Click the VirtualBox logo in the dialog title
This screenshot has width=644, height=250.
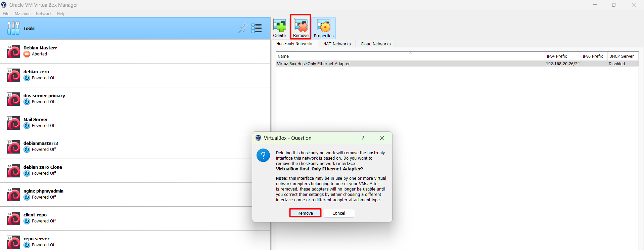tap(258, 138)
